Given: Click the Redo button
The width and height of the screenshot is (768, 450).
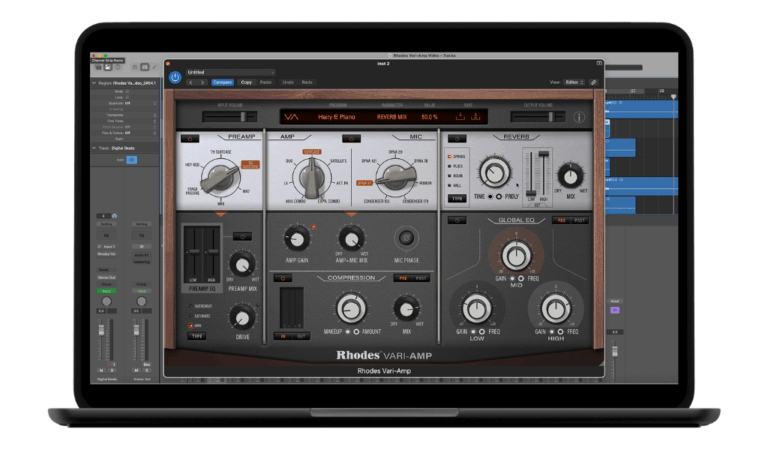Looking at the screenshot, I should pyautogui.click(x=307, y=82).
